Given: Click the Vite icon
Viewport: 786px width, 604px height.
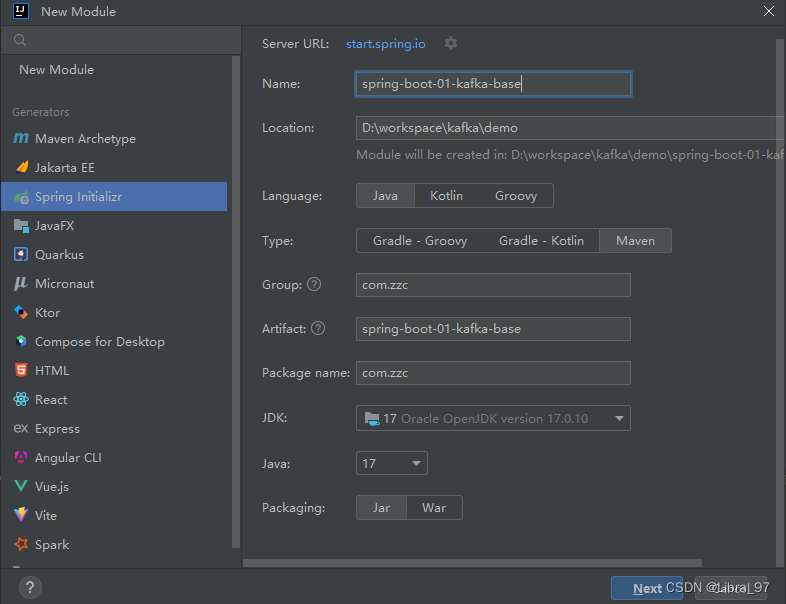Looking at the screenshot, I should (21, 515).
